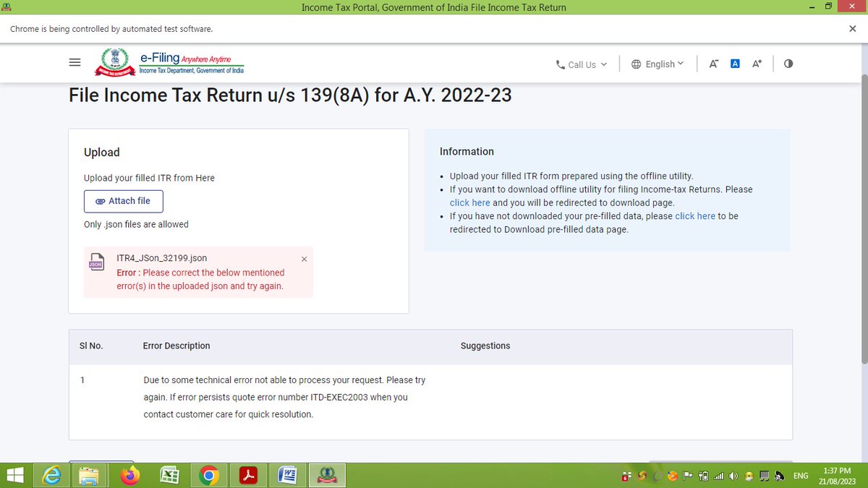Open Excel from the taskbar
Viewport: 868px width, 488px height.
click(x=169, y=475)
